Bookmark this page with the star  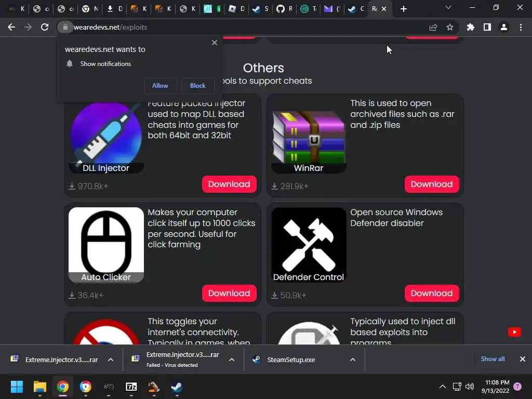click(450, 27)
